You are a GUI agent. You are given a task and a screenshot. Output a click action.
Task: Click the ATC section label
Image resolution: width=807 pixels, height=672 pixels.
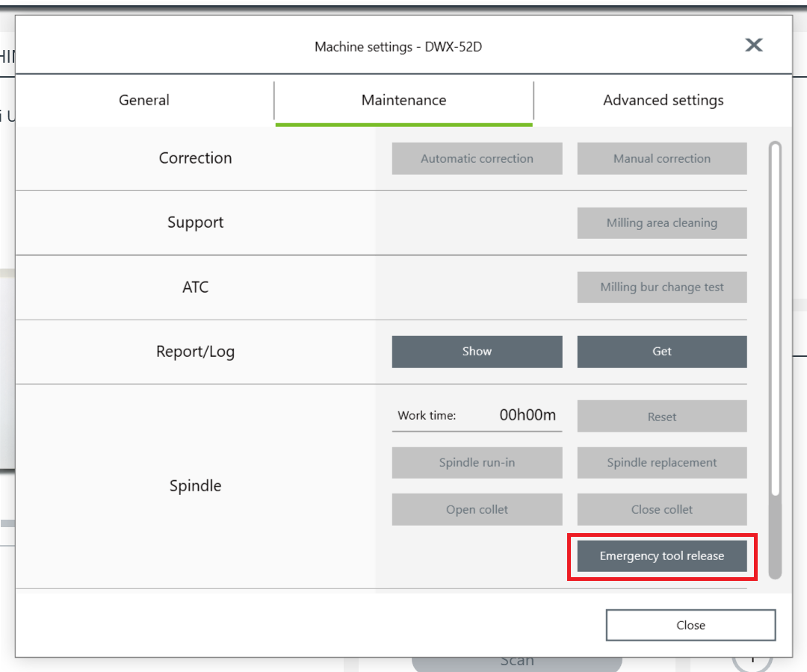point(196,287)
